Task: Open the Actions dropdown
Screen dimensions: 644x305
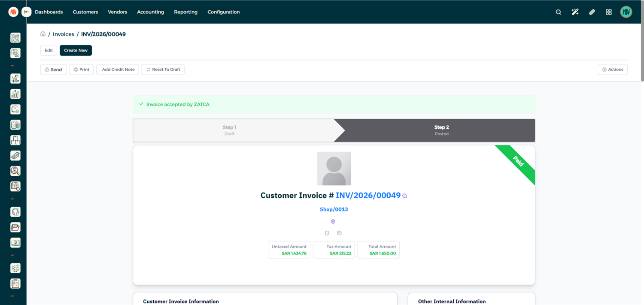Action: (612, 69)
